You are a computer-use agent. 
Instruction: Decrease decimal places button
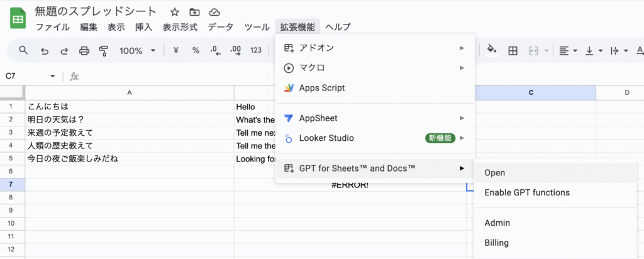click(x=215, y=50)
